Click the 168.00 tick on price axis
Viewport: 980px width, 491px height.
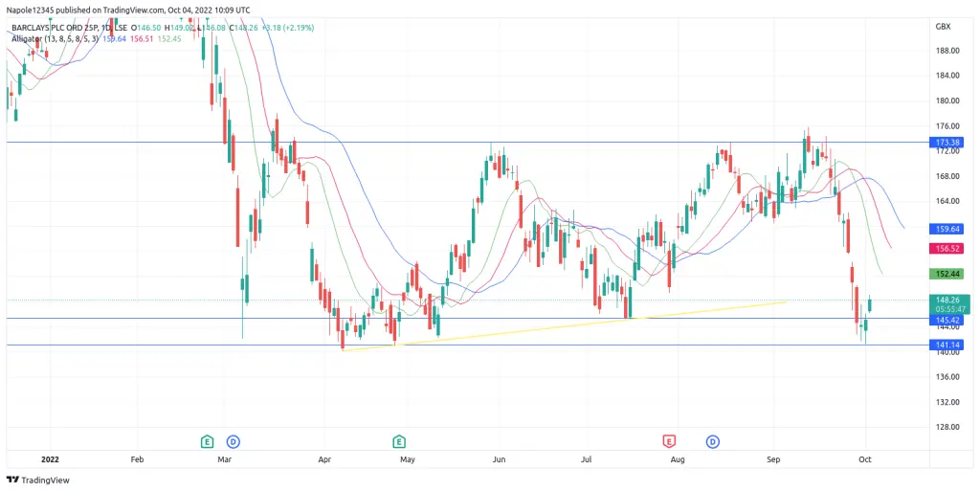coord(947,176)
